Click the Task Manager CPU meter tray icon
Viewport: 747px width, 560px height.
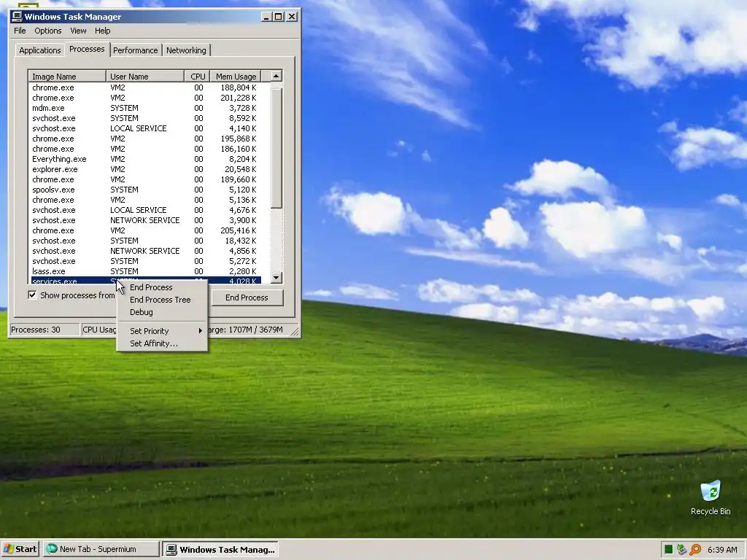[x=668, y=550]
